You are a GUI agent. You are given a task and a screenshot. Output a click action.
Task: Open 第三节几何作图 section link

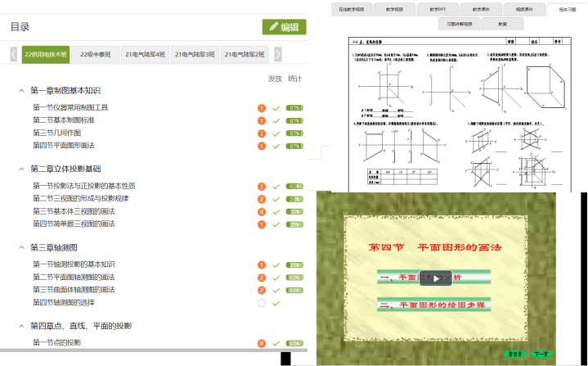pyautogui.click(x=56, y=133)
